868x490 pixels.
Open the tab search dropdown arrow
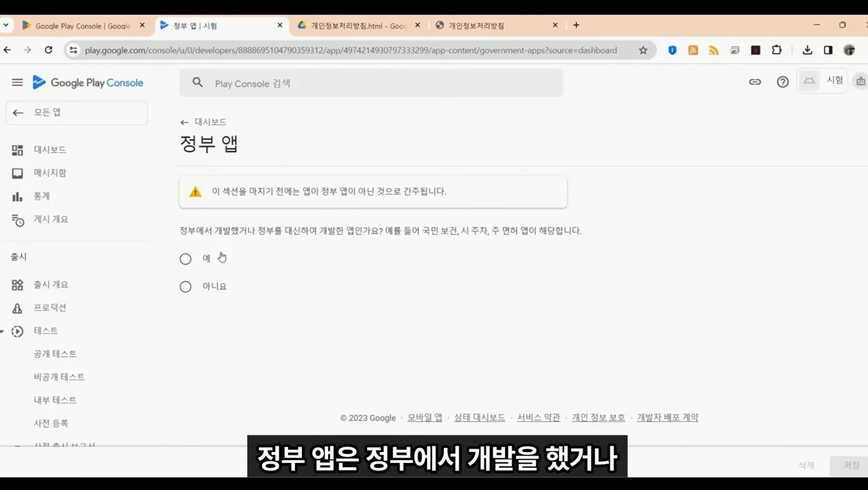6,25
